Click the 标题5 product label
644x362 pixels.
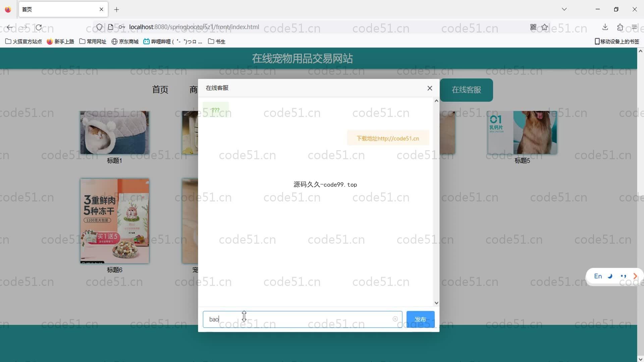[x=522, y=161]
